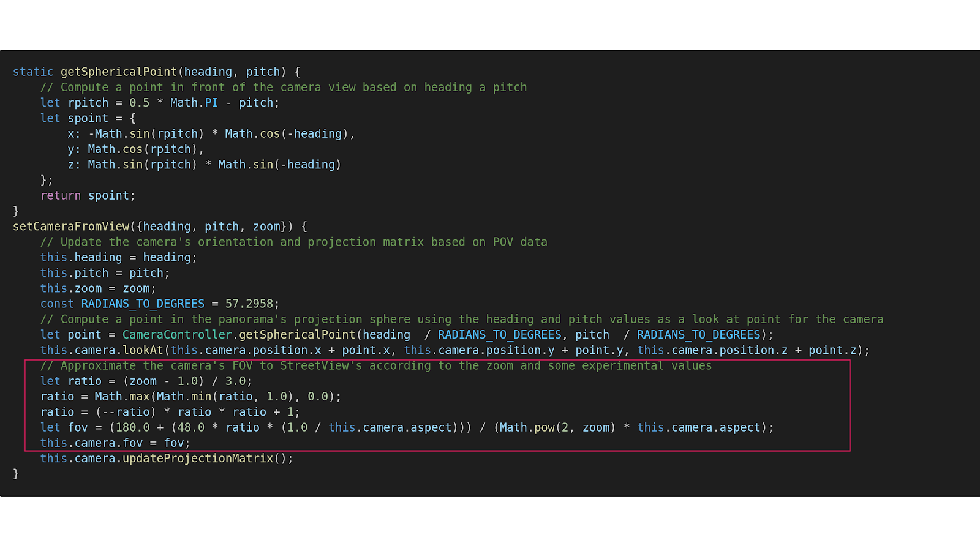Screen dimensions: 980x551
Task: Click the setCameraFromView method name
Action: point(71,227)
